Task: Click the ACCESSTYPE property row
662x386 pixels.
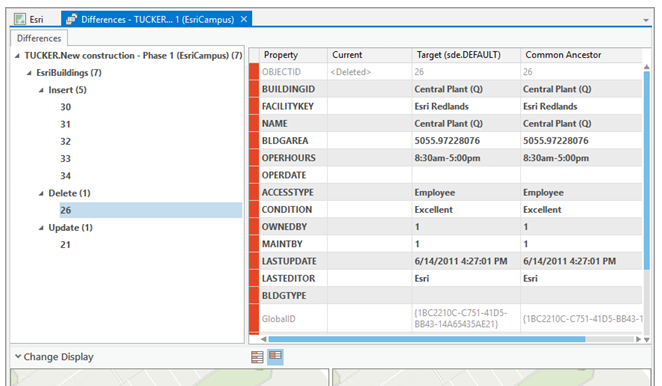Action: (x=446, y=193)
